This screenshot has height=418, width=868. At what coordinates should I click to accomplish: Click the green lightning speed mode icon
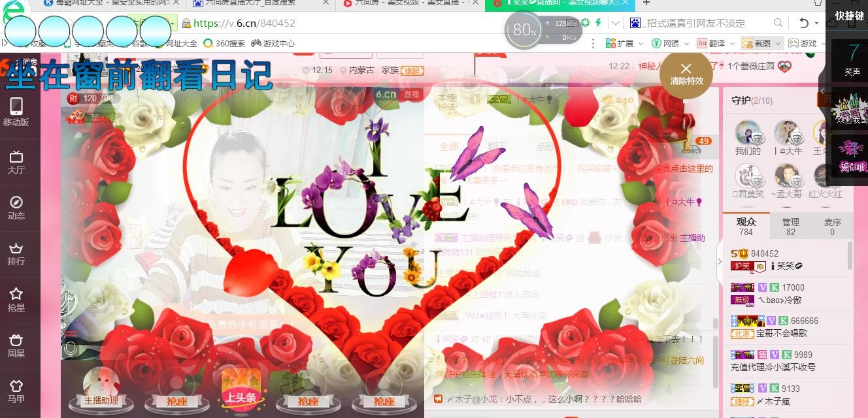pyautogui.click(x=597, y=23)
